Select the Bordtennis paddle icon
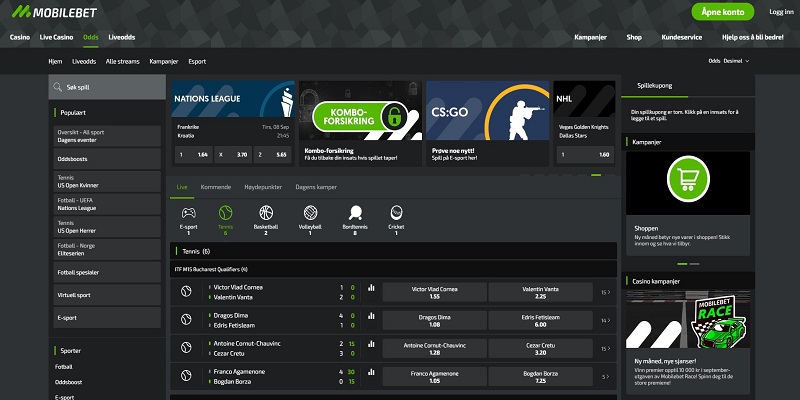 pos(355,213)
